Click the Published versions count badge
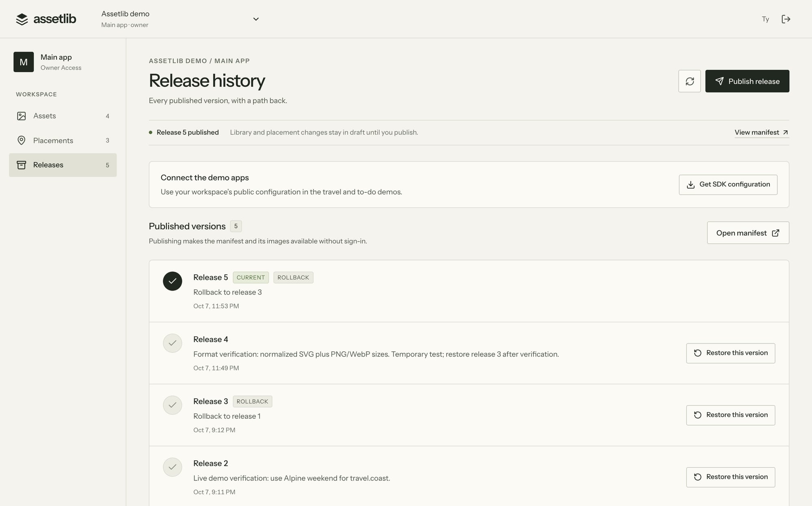The height and width of the screenshot is (506, 812). 236,226
